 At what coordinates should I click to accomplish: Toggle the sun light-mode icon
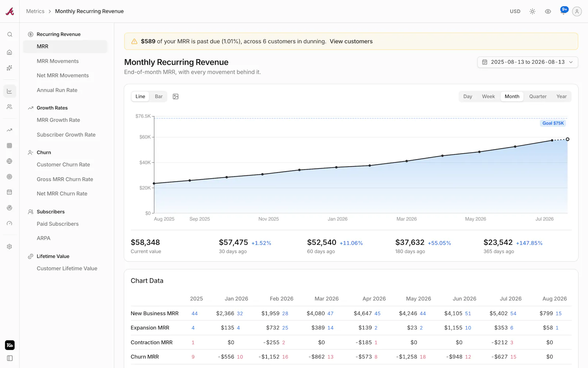pos(532,11)
